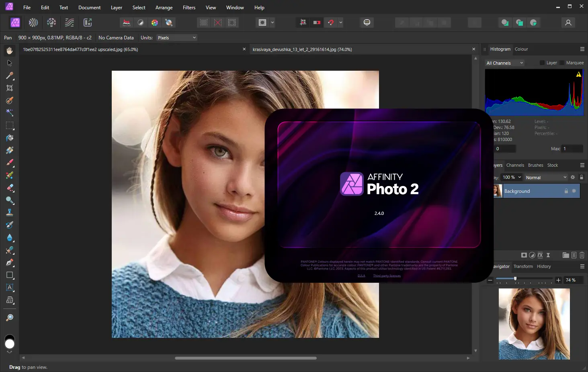
Task: Open the Export Persona
Action: pyautogui.click(x=88, y=22)
